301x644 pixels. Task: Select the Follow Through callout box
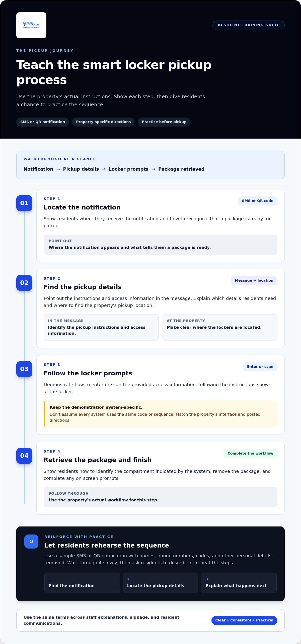(161, 497)
